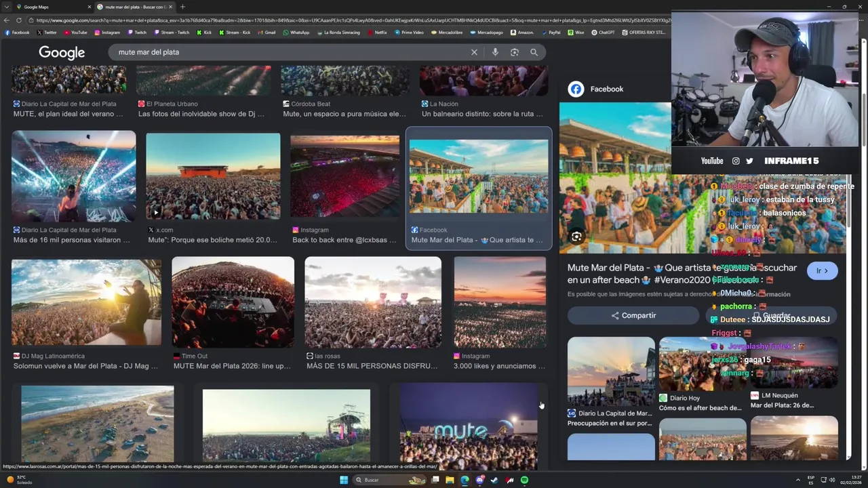Open Google Lens image search
Screen dimensions: 868x488
[x=515, y=52]
